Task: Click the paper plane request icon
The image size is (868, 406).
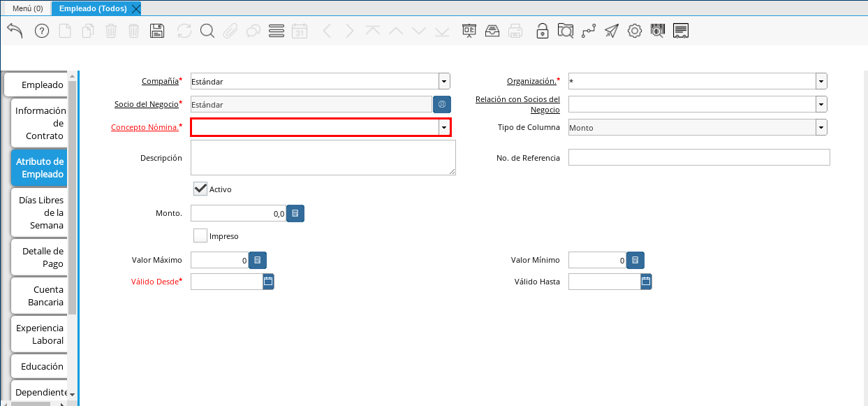Action: [612, 31]
